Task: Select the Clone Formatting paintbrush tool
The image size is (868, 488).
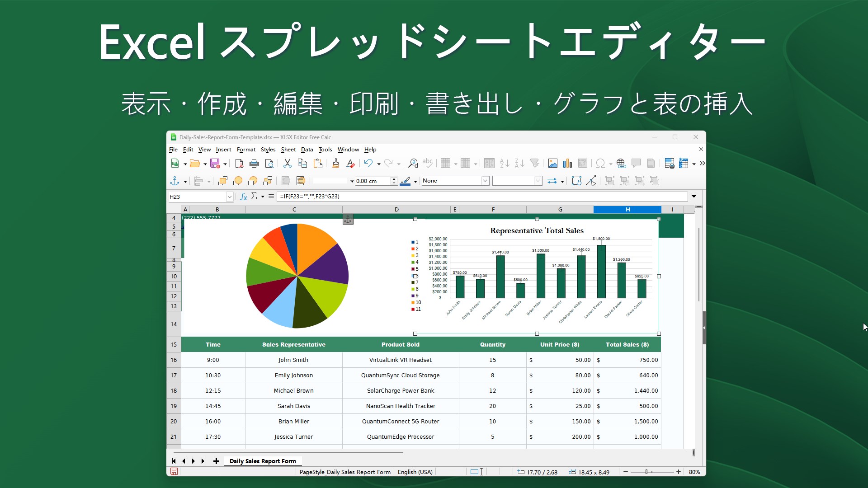Action: click(335, 164)
